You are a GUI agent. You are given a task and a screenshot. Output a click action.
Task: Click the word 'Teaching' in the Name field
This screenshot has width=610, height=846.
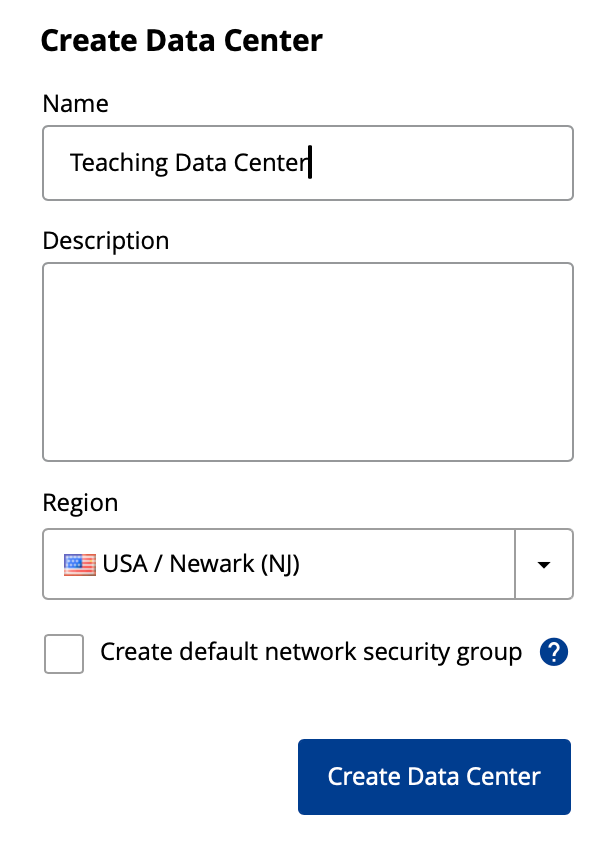point(119,163)
